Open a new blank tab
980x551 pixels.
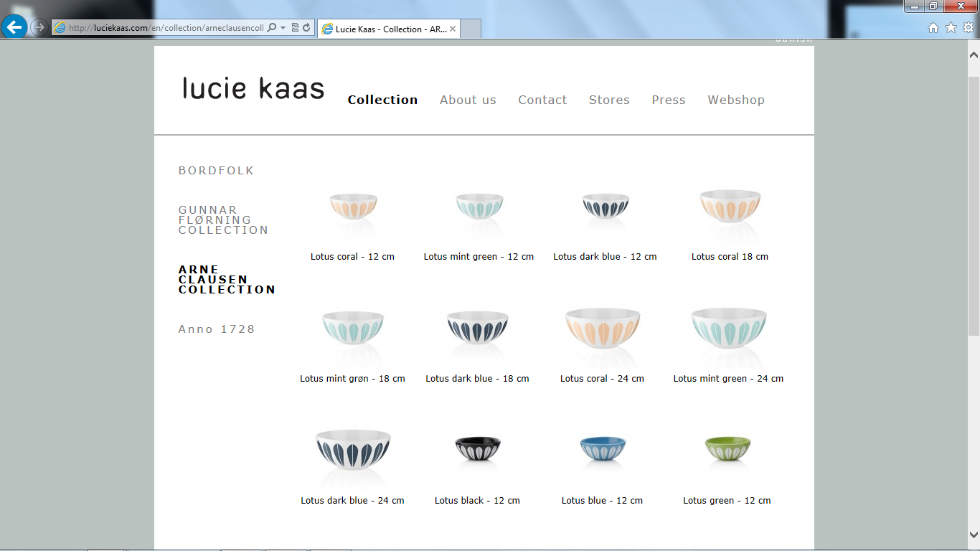471,29
